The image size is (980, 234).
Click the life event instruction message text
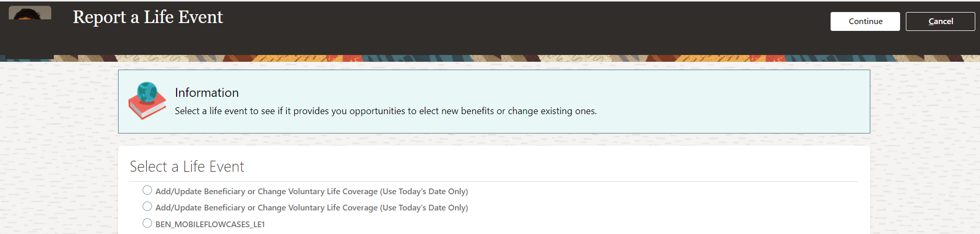pyautogui.click(x=386, y=111)
